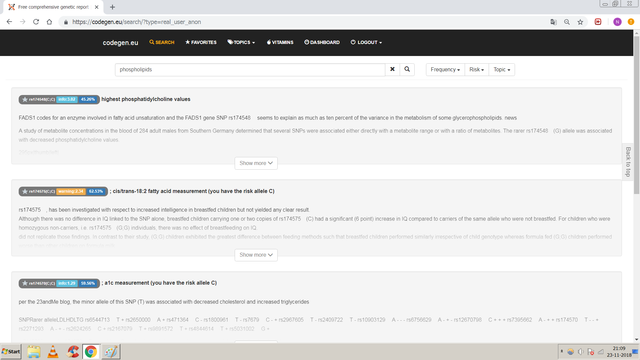Click the info:1.29 badge on the a1c result

tap(67, 283)
